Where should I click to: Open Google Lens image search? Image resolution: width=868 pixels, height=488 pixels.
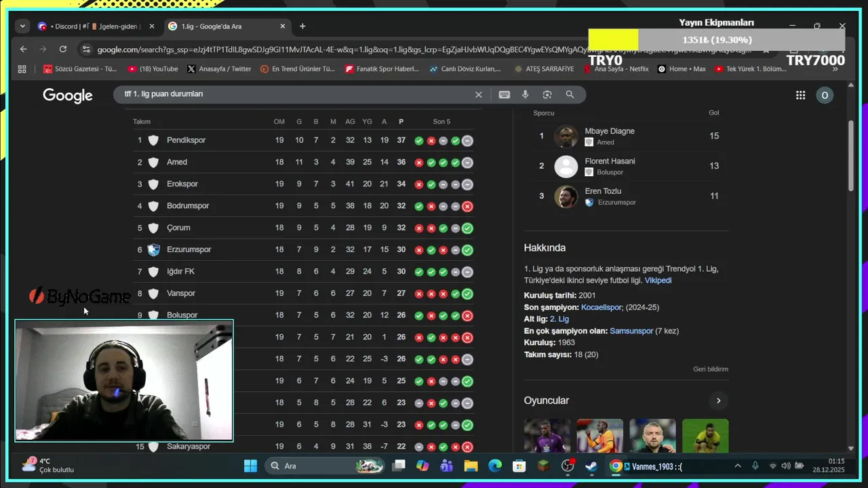pos(547,95)
